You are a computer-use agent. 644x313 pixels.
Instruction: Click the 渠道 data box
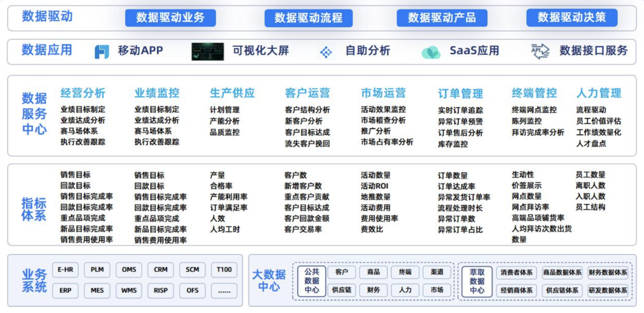coord(437,272)
